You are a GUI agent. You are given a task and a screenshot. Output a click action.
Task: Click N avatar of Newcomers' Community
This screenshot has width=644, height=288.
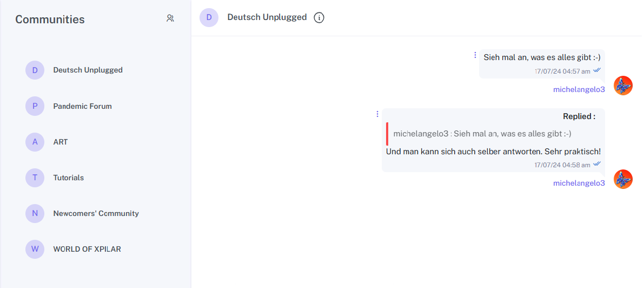35,213
